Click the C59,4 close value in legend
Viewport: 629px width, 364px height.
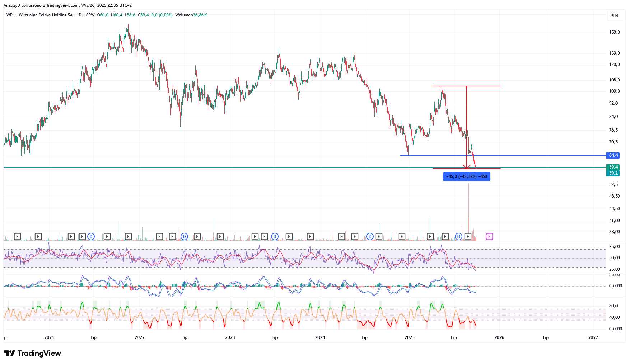(143, 15)
